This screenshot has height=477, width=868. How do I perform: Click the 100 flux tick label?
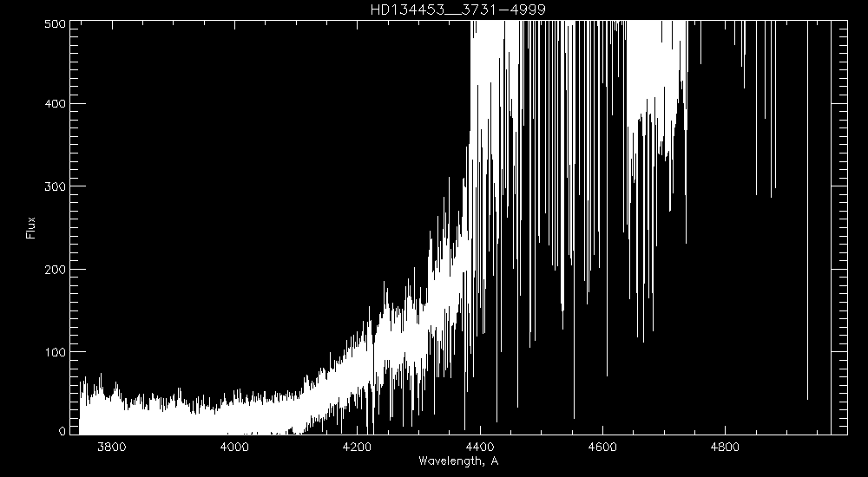click(x=56, y=352)
